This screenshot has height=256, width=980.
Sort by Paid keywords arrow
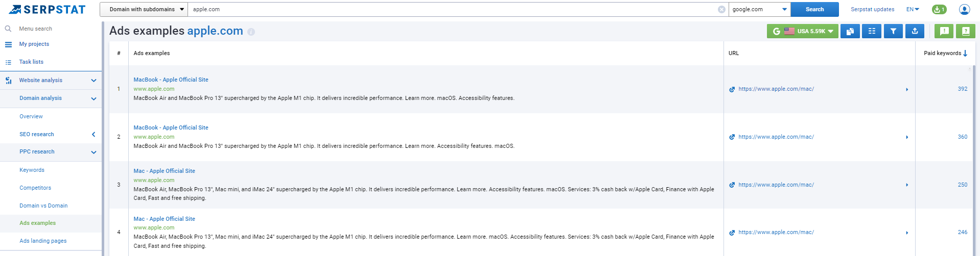coord(965,53)
